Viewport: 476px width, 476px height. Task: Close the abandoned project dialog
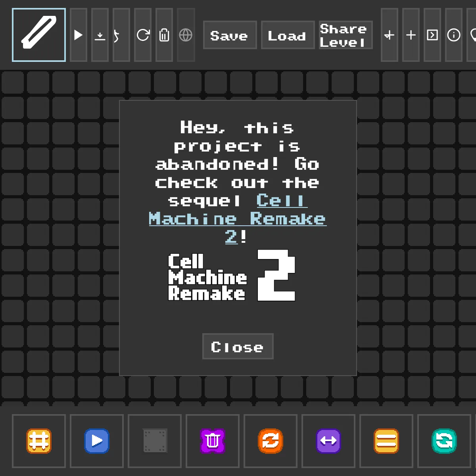point(238,346)
